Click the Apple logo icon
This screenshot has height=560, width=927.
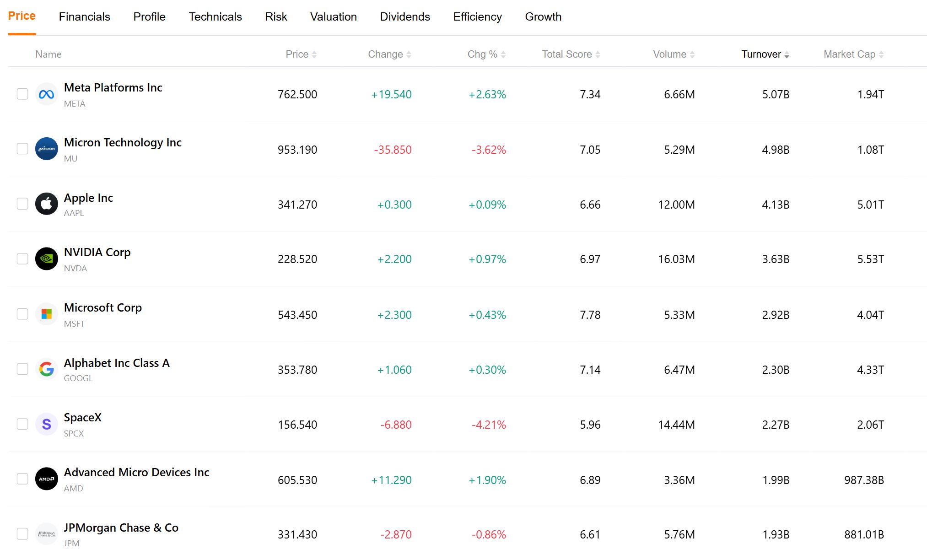pyautogui.click(x=47, y=204)
